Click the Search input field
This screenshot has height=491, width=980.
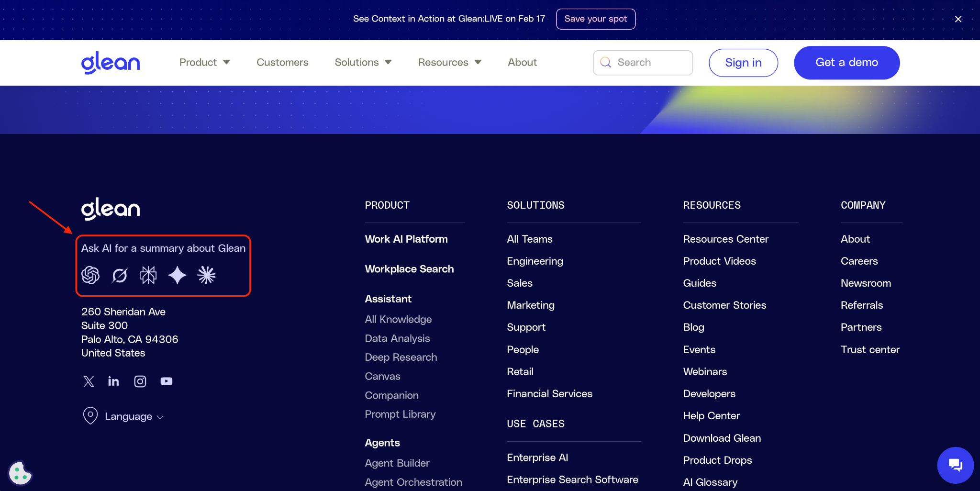point(643,63)
